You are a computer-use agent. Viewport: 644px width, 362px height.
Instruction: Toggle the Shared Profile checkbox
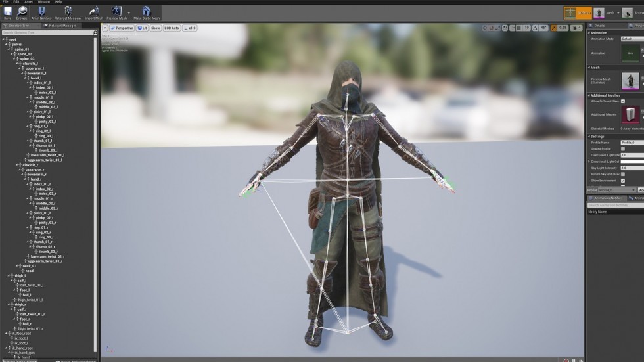(623, 149)
